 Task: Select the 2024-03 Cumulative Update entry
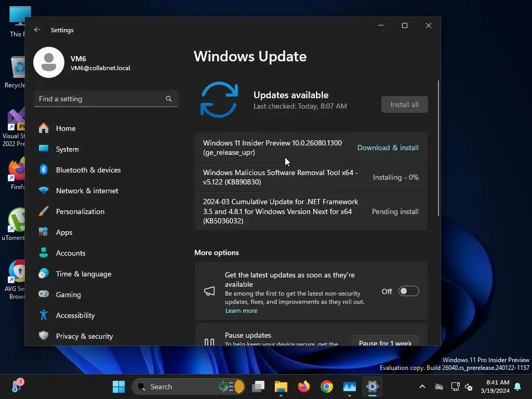[x=311, y=211]
